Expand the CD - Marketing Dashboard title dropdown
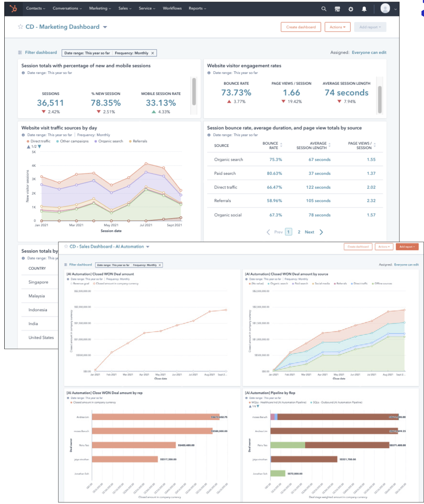This screenshot has width=424, height=504. click(x=105, y=27)
